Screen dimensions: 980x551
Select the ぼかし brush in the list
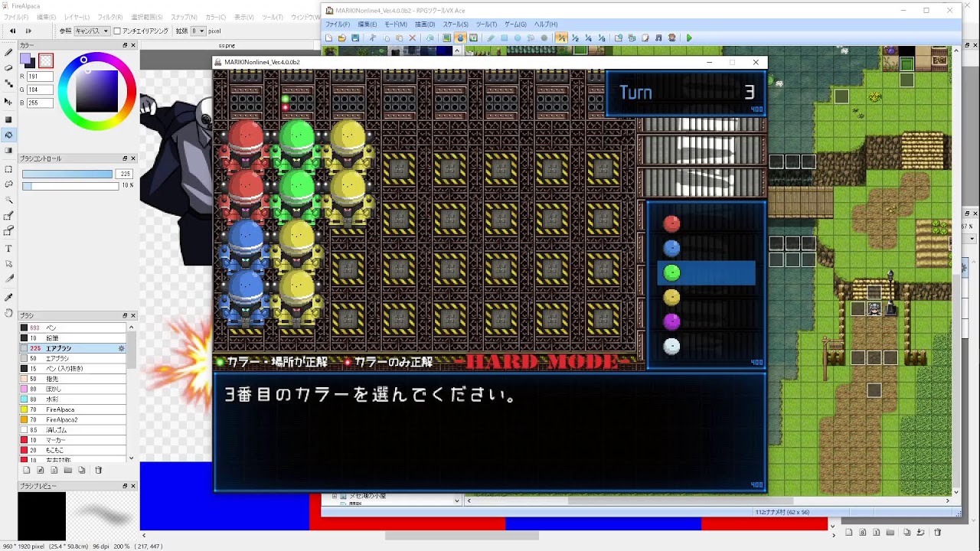73,389
